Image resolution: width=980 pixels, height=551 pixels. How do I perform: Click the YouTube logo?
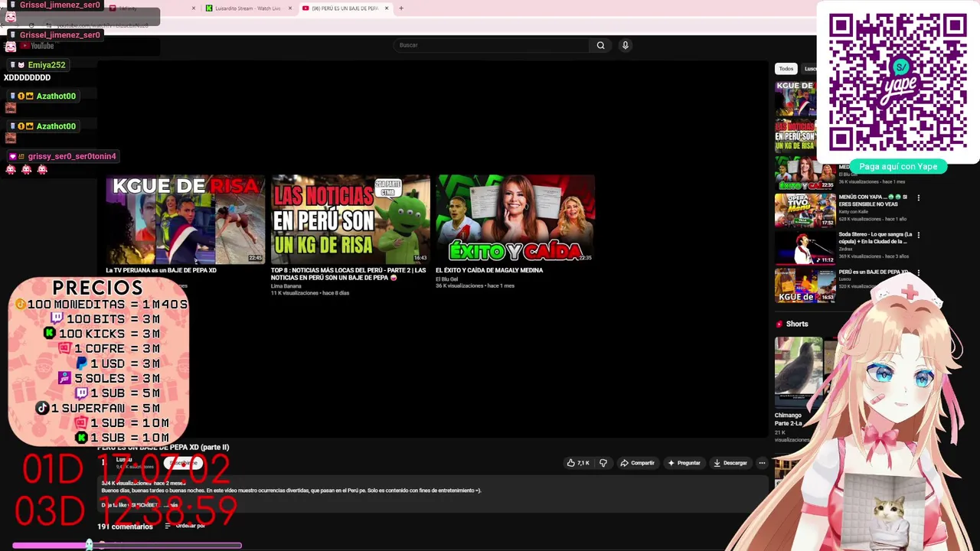pyautogui.click(x=37, y=46)
